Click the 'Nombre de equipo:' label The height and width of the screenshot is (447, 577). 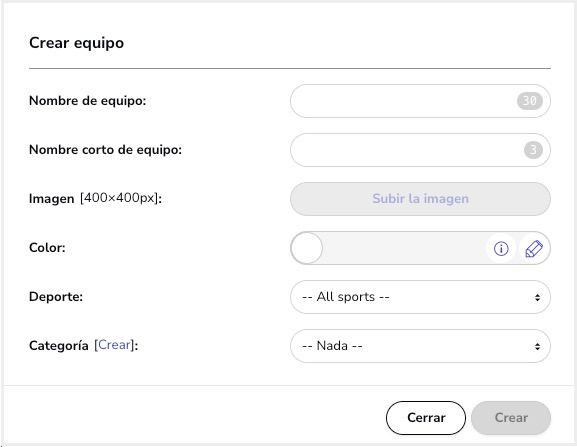point(88,101)
